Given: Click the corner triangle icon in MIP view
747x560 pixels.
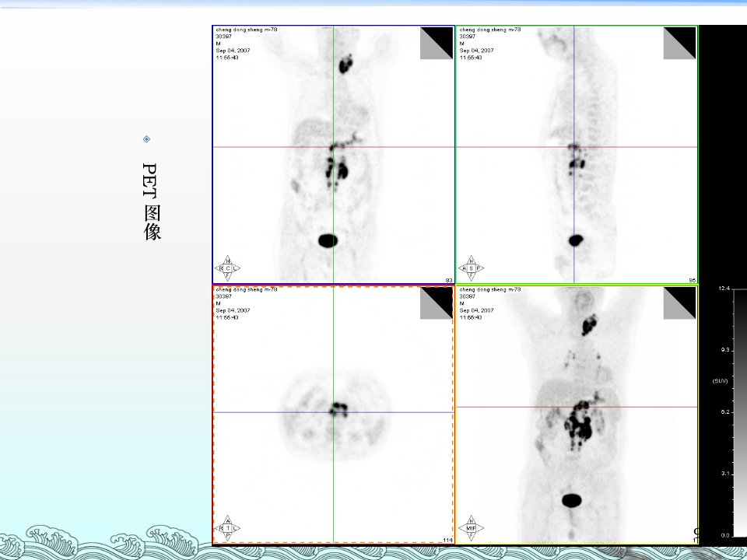Looking at the screenshot, I should pyautogui.click(x=679, y=303).
